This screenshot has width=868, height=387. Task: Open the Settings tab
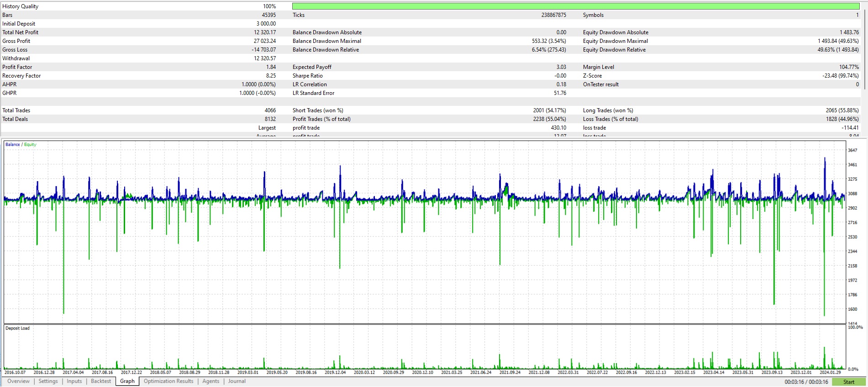pos(48,381)
